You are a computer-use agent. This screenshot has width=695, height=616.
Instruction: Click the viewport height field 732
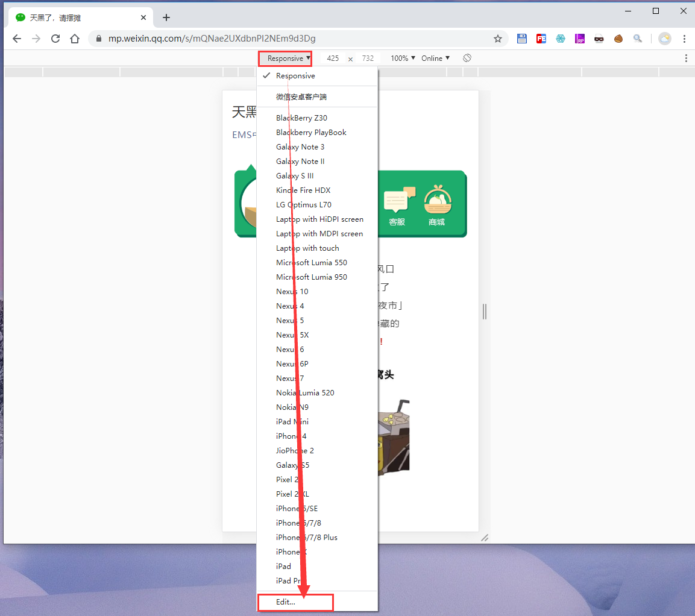pyautogui.click(x=368, y=58)
